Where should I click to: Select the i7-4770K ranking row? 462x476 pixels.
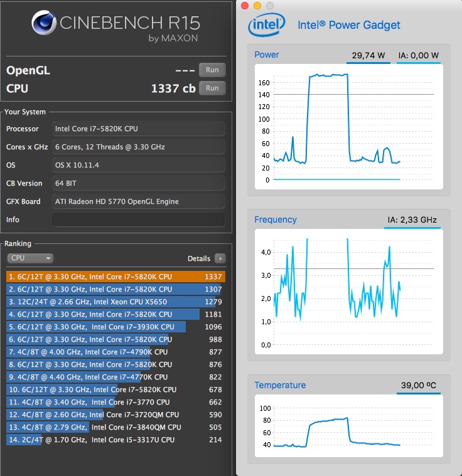pos(115,377)
